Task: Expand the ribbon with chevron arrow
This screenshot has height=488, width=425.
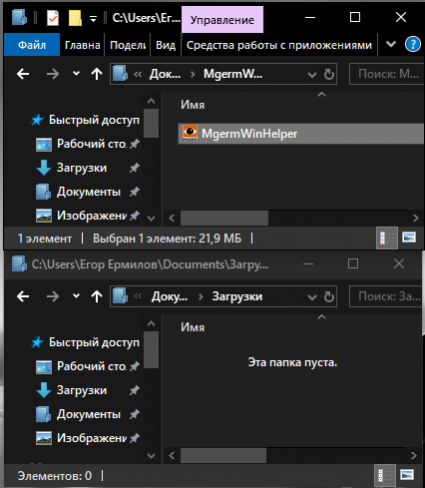Action: pyautogui.click(x=391, y=44)
